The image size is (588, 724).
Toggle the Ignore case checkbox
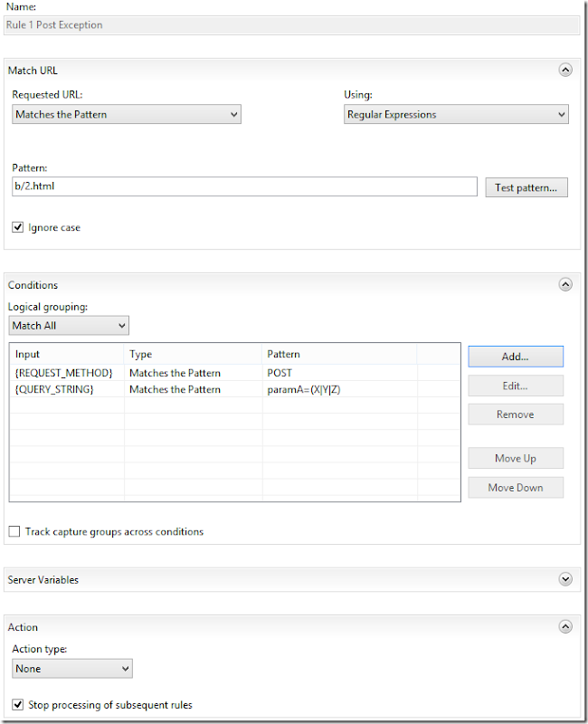tap(18, 228)
